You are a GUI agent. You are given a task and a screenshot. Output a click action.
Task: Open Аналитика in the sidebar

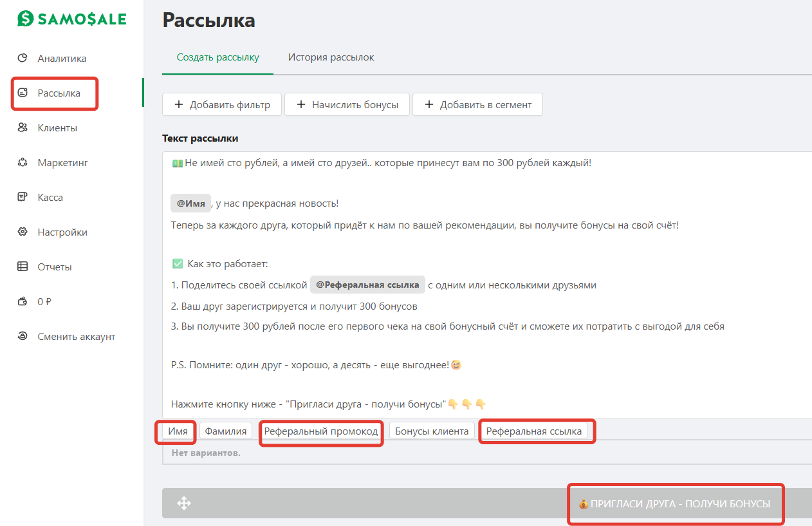coord(62,58)
